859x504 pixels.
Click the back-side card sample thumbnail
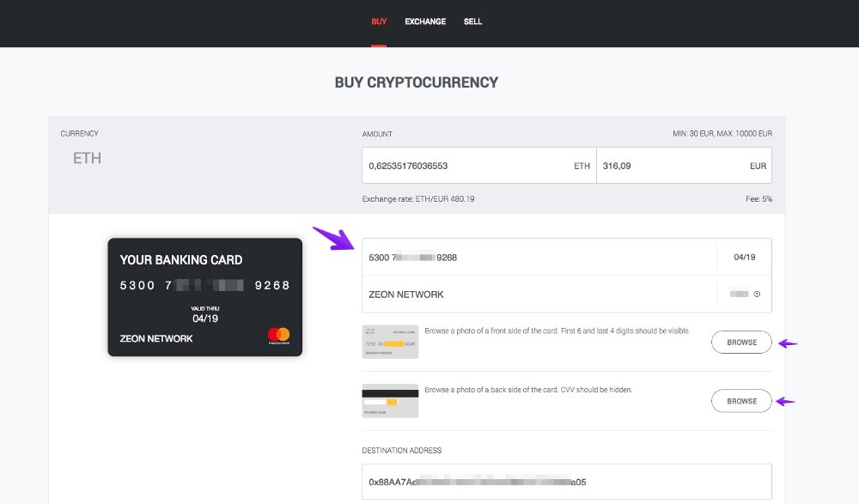pos(390,401)
